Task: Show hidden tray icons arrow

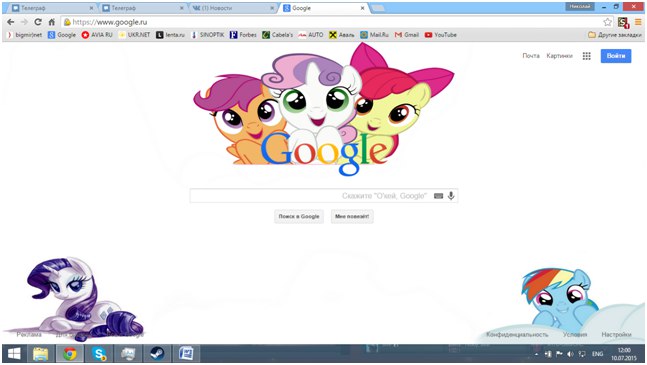Action: [536, 354]
